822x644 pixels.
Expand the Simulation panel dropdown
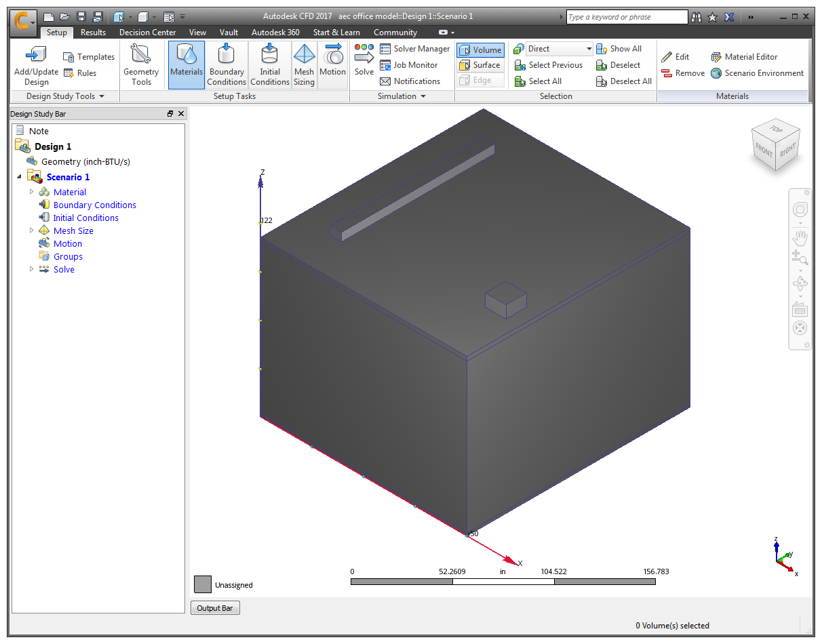tap(402, 96)
